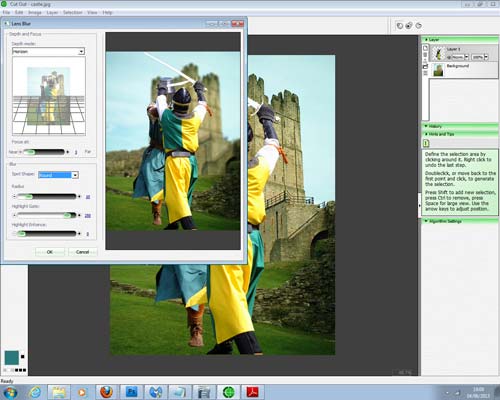The height and width of the screenshot is (400, 500).
Task: Open Windows Explorer folder in taskbar
Action: (59, 392)
